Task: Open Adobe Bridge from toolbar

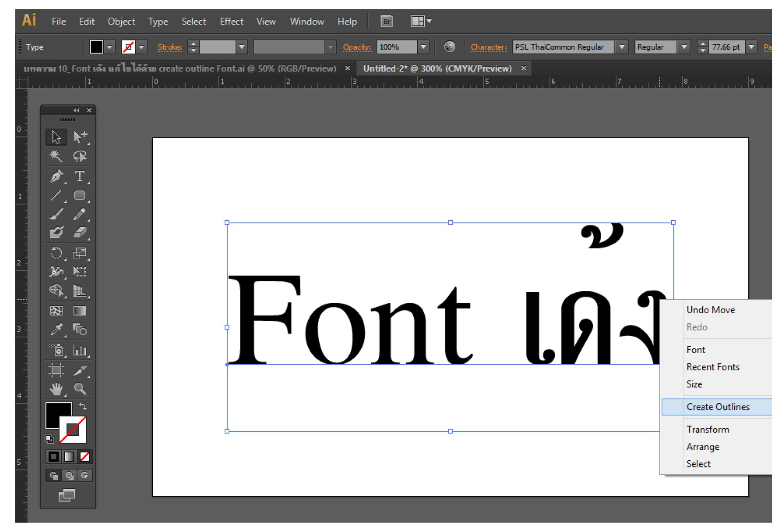Action: point(386,21)
